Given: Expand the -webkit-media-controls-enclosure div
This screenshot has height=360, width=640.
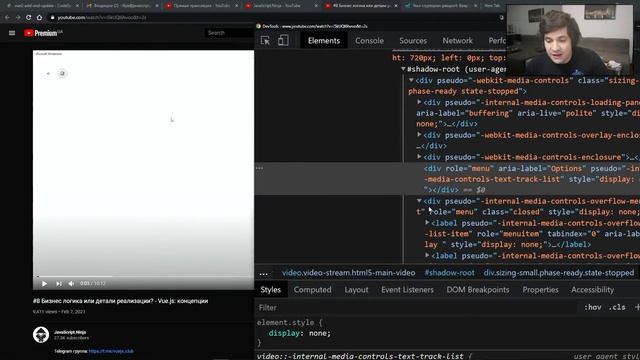Looking at the screenshot, I should point(419,156).
